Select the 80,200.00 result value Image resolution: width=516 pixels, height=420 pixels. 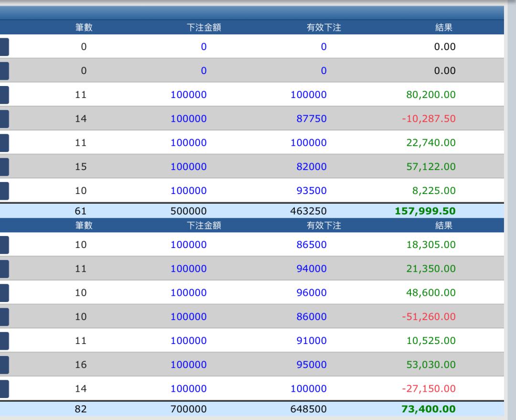(431, 95)
